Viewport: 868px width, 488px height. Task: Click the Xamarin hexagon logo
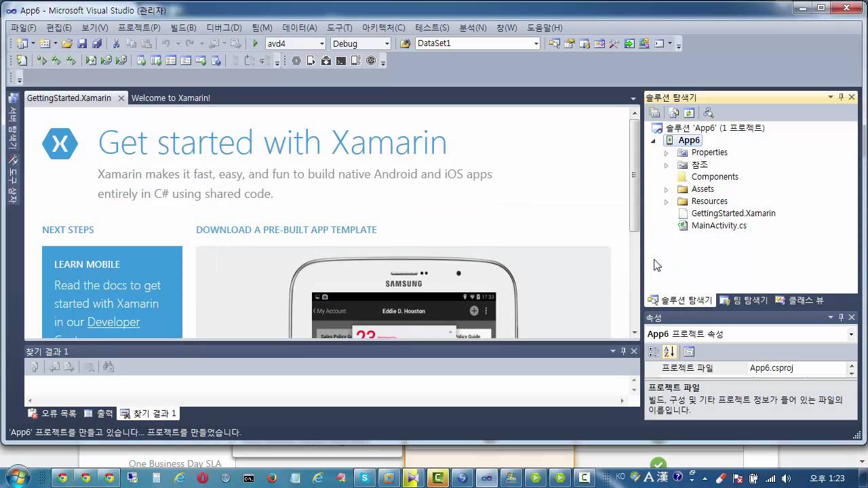pyautogui.click(x=60, y=144)
